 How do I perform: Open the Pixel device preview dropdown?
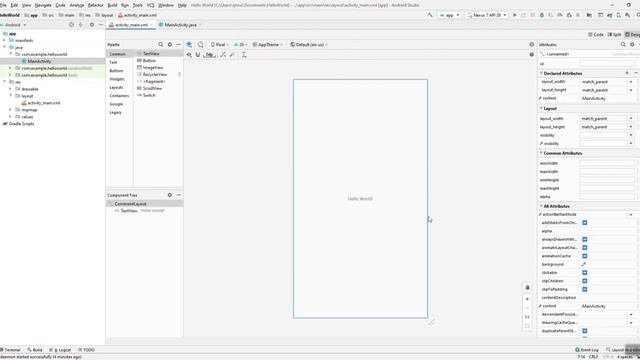(220, 44)
